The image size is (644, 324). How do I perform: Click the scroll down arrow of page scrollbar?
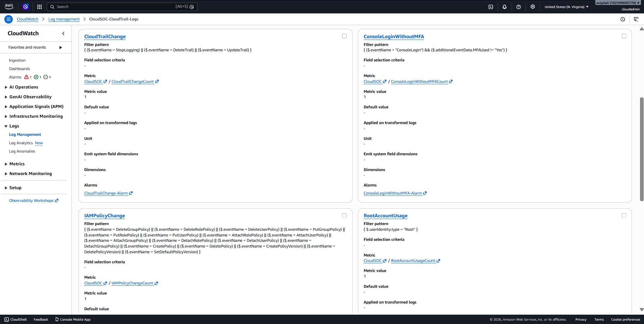tap(642, 310)
